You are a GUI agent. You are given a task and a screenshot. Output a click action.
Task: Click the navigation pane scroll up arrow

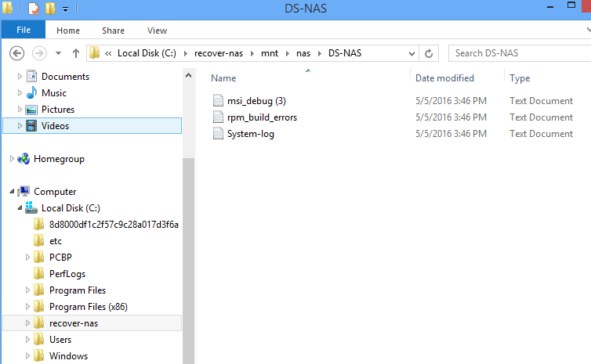(x=188, y=75)
